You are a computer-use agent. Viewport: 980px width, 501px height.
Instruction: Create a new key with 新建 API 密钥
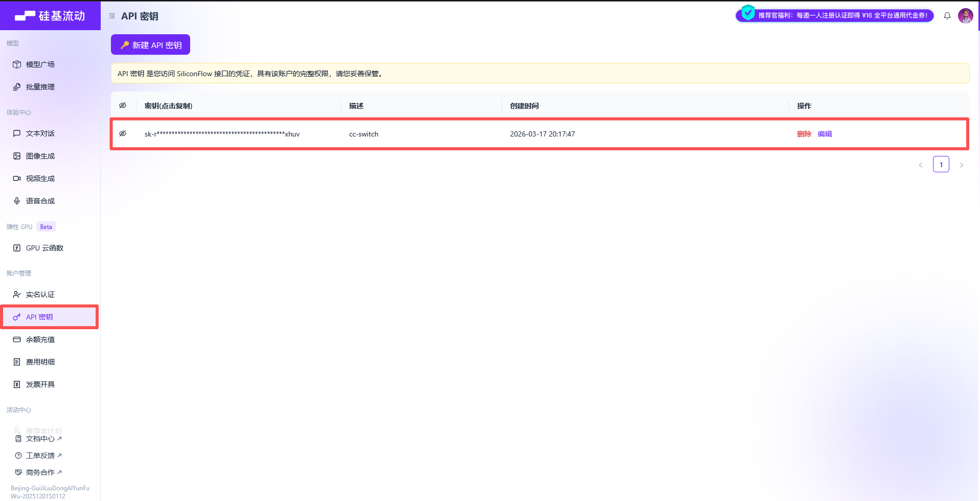(150, 44)
